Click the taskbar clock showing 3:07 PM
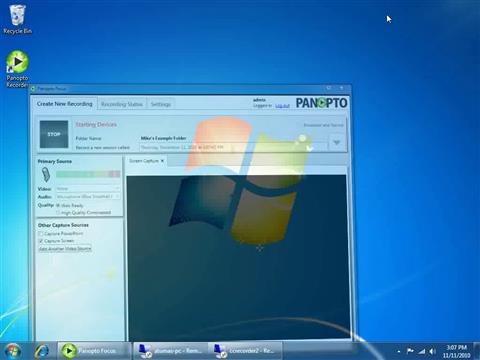Screen dimensions: 480x360 (457, 351)
